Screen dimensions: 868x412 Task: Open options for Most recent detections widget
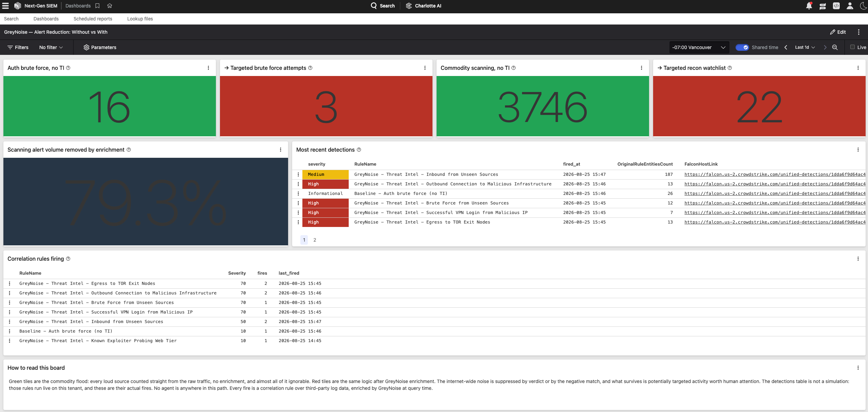click(858, 150)
